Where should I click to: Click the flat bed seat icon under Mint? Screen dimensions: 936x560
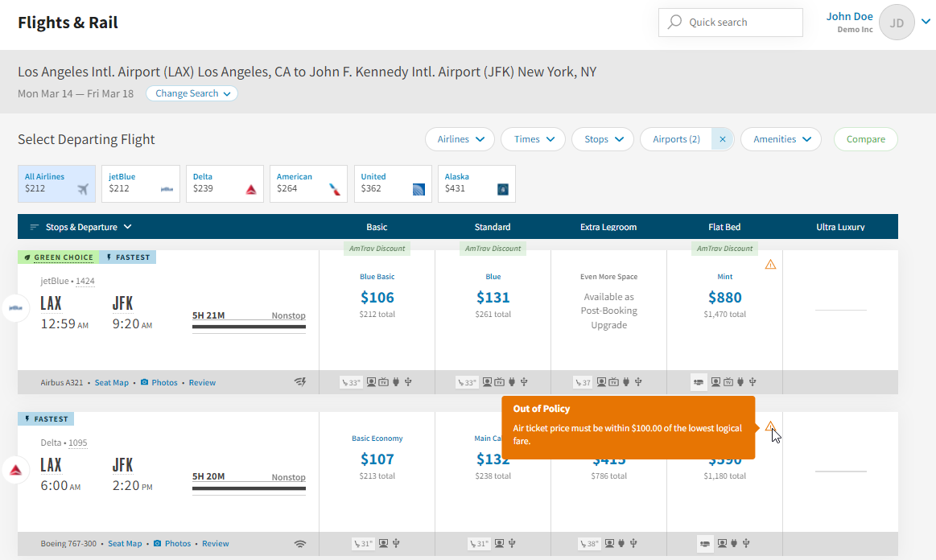pos(699,382)
